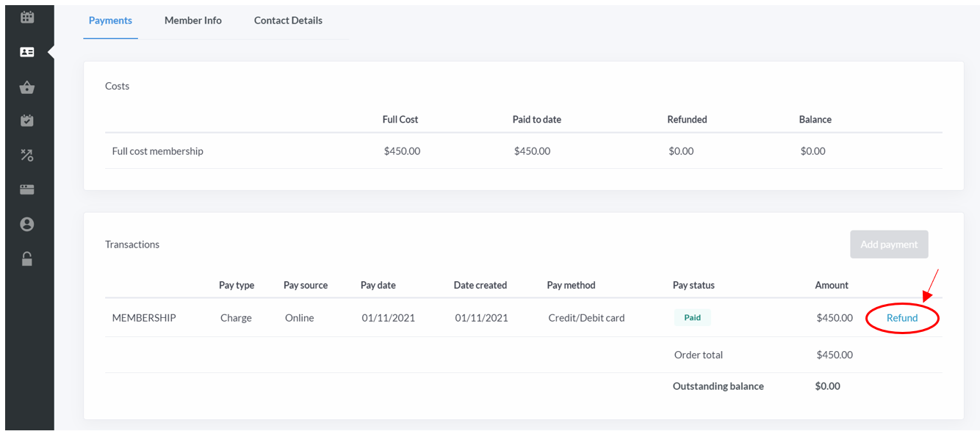Open the calendar icon in sidebar
Viewport: 980px width, 434px height.
pyautogui.click(x=27, y=16)
